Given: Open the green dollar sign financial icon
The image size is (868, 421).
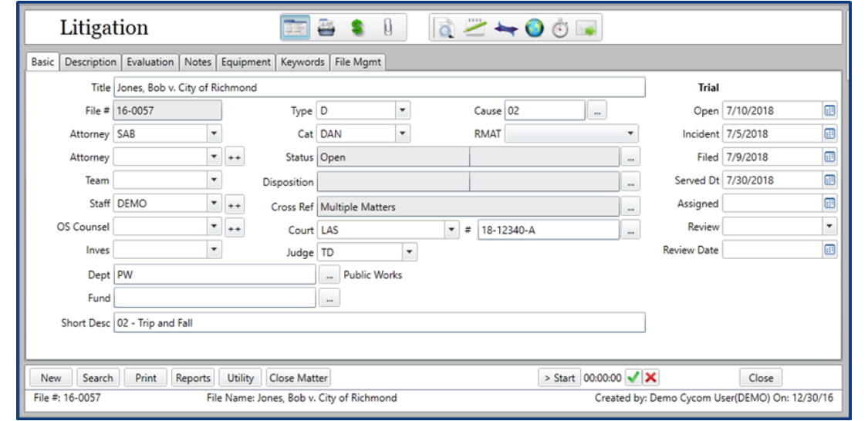Looking at the screenshot, I should (357, 28).
